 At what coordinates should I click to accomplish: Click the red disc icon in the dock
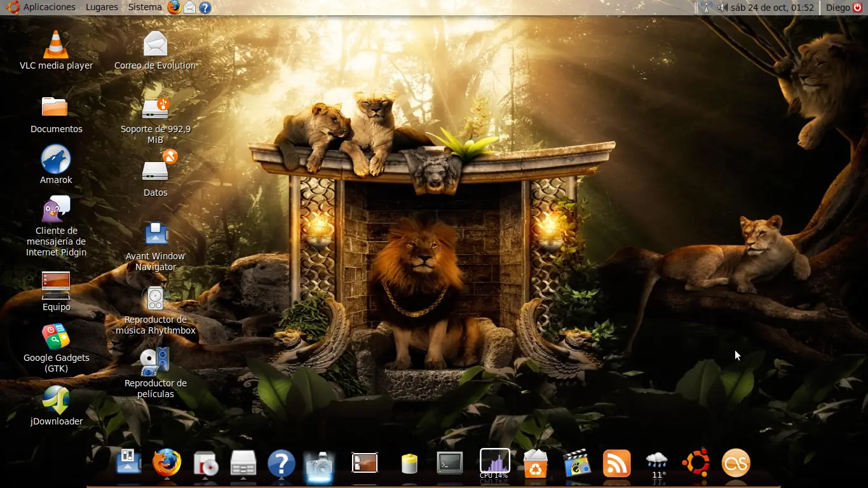tap(205, 463)
